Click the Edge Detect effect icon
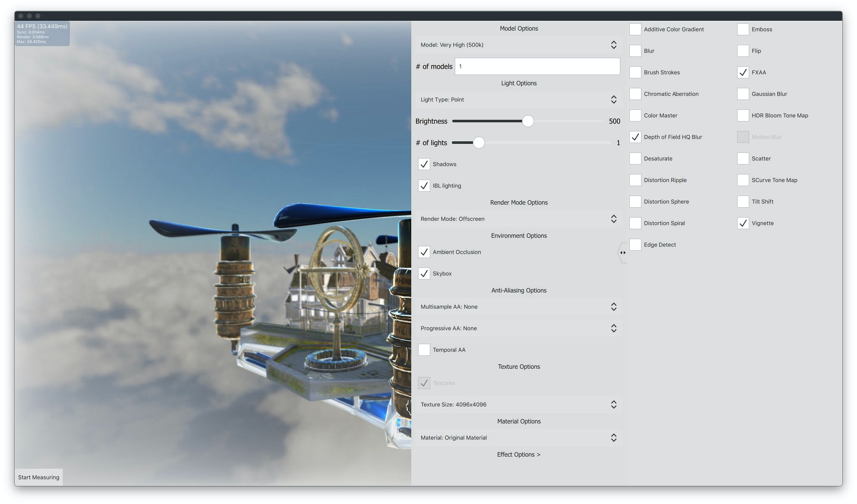The width and height of the screenshot is (857, 504). [635, 244]
